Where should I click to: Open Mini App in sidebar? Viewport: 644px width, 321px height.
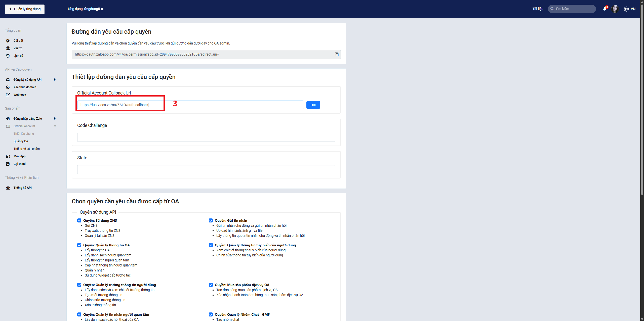pyautogui.click(x=19, y=156)
